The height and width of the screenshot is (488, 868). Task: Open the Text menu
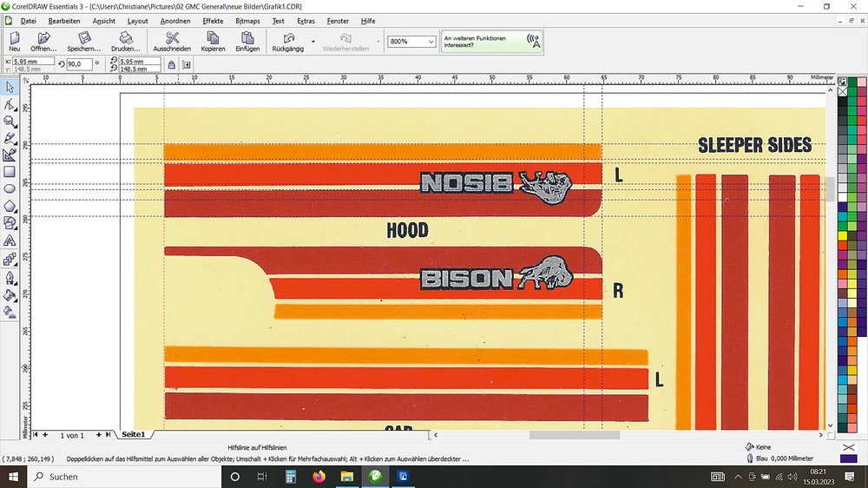click(x=279, y=21)
